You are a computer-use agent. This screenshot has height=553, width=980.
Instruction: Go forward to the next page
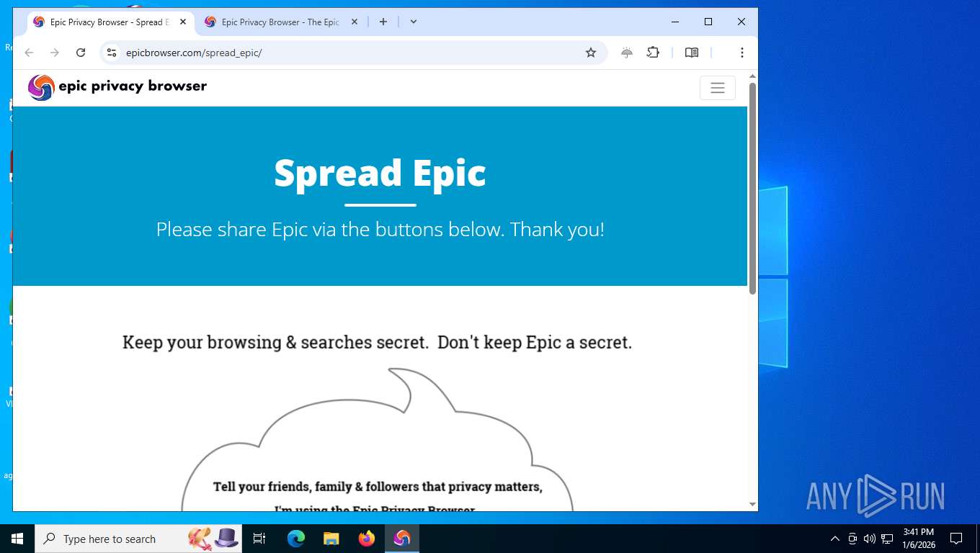[55, 53]
